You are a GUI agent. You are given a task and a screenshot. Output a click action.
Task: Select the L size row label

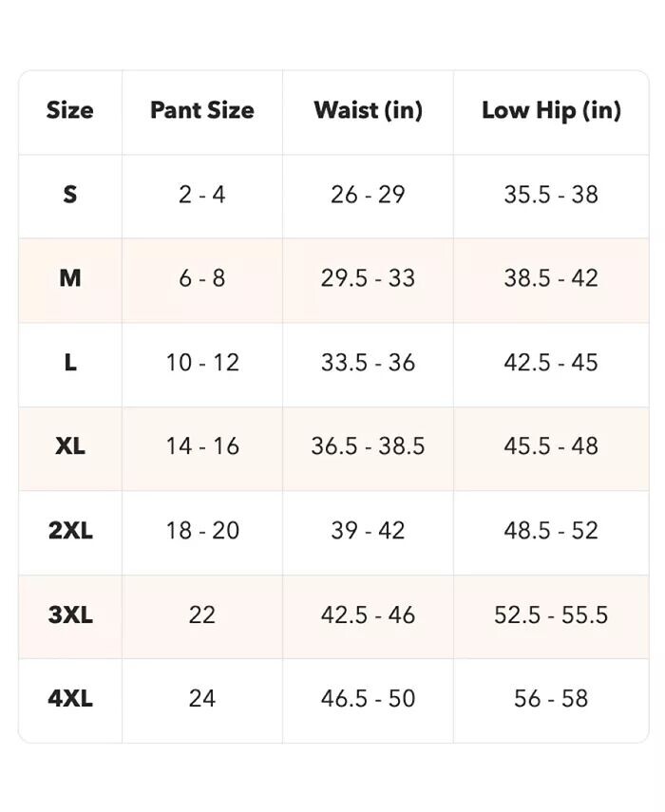70,363
